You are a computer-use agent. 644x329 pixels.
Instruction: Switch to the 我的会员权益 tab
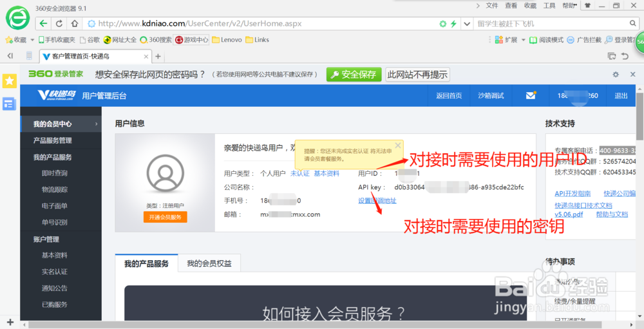pyautogui.click(x=209, y=264)
